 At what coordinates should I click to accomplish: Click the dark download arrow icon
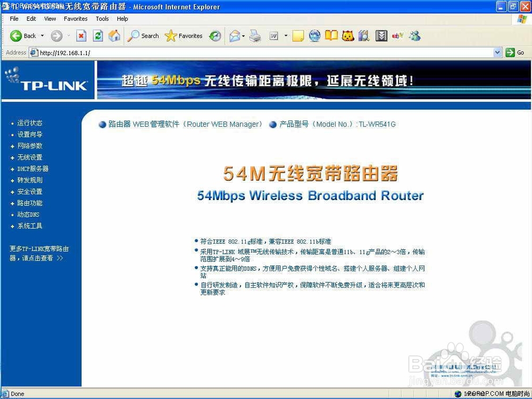(381, 36)
